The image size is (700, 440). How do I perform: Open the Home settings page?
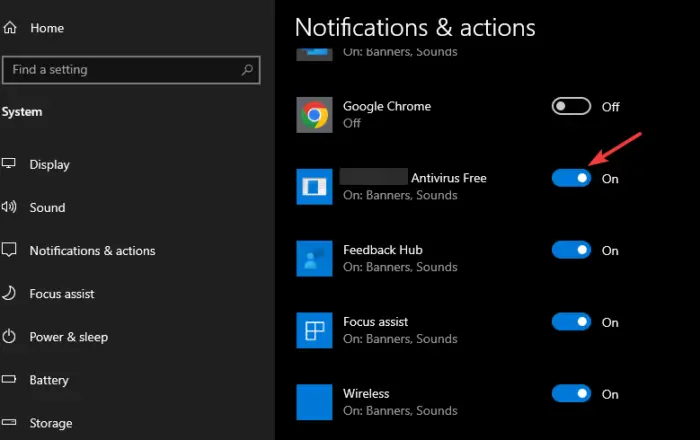tap(47, 28)
